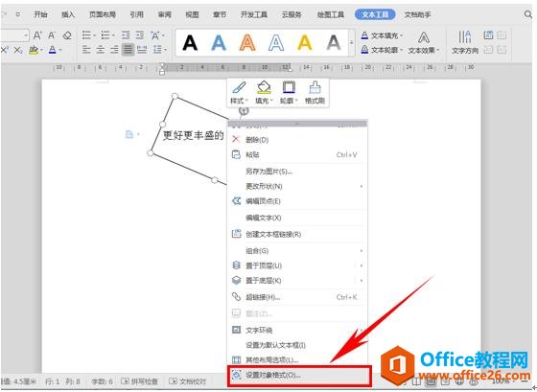The height and width of the screenshot is (392, 537).
Task: Click the increase indent icon
Action: pyautogui.click(x=140, y=35)
